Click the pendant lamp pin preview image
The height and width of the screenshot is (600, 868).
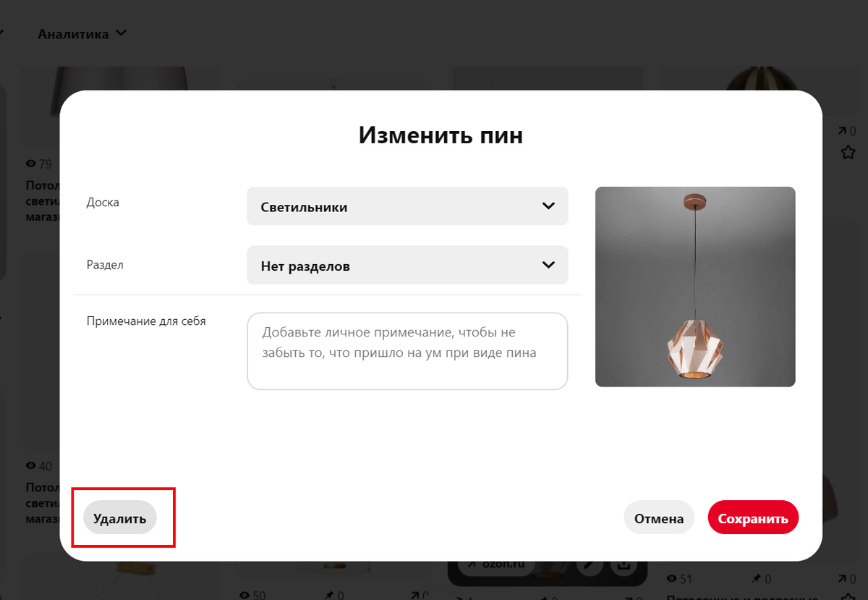695,287
